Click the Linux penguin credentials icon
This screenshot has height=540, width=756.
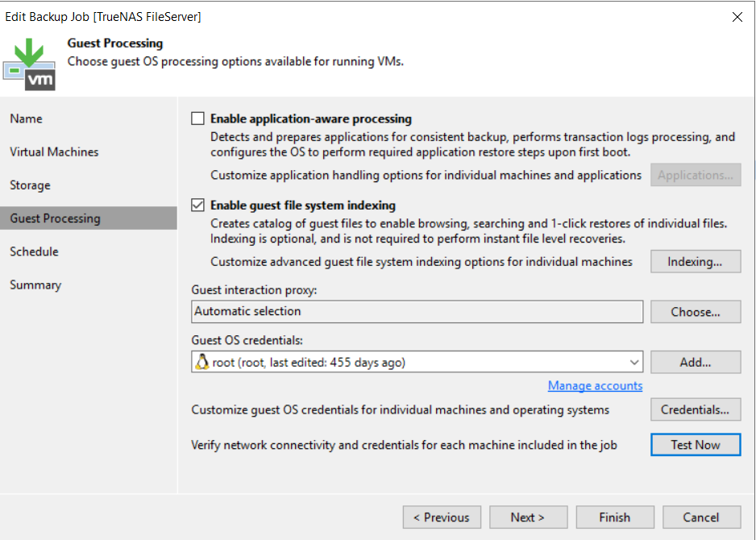click(202, 362)
